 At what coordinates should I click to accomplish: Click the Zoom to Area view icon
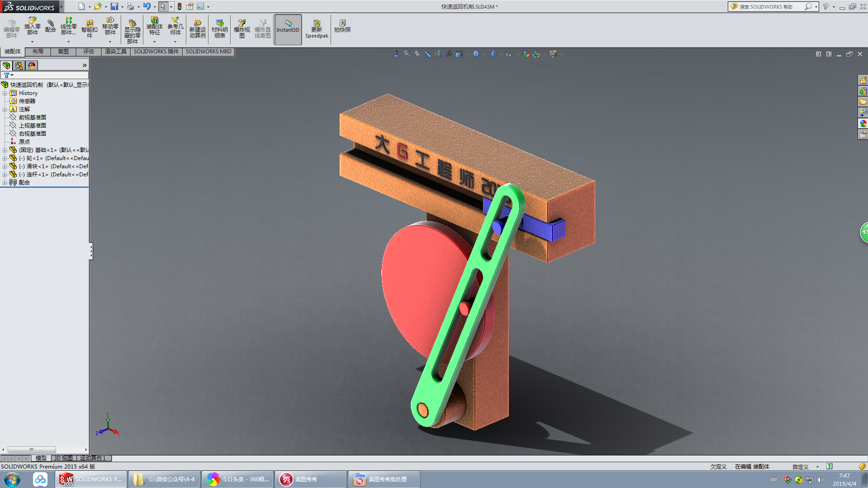click(417, 54)
